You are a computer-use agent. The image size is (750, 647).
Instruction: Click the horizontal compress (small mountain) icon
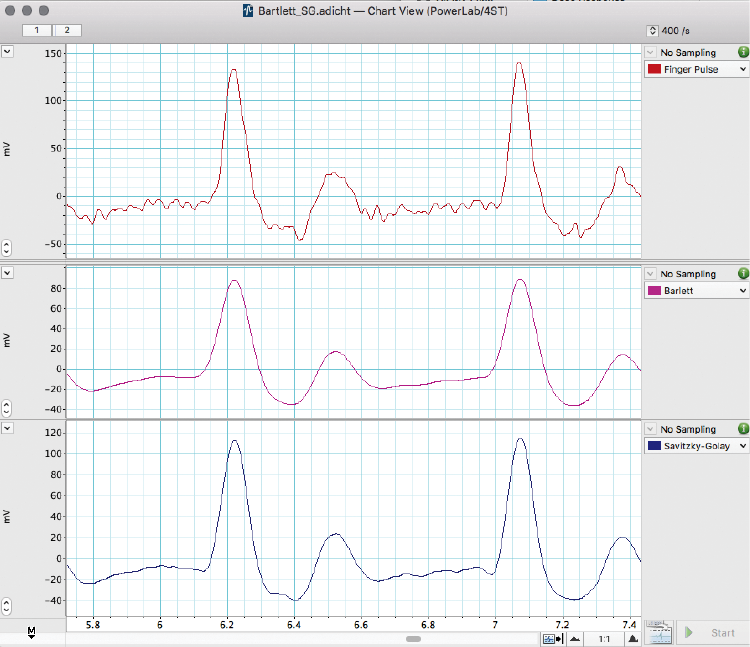coord(575,638)
